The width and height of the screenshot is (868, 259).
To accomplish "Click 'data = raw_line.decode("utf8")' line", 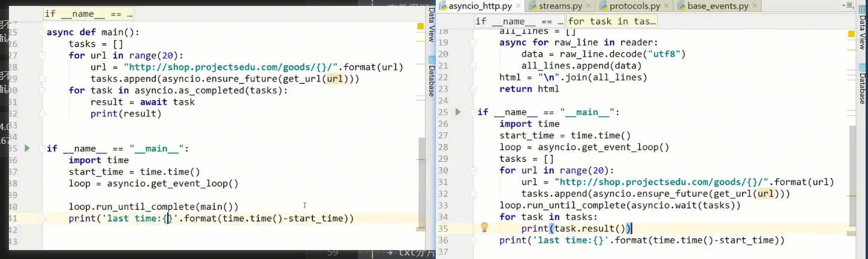I will pyautogui.click(x=603, y=54).
